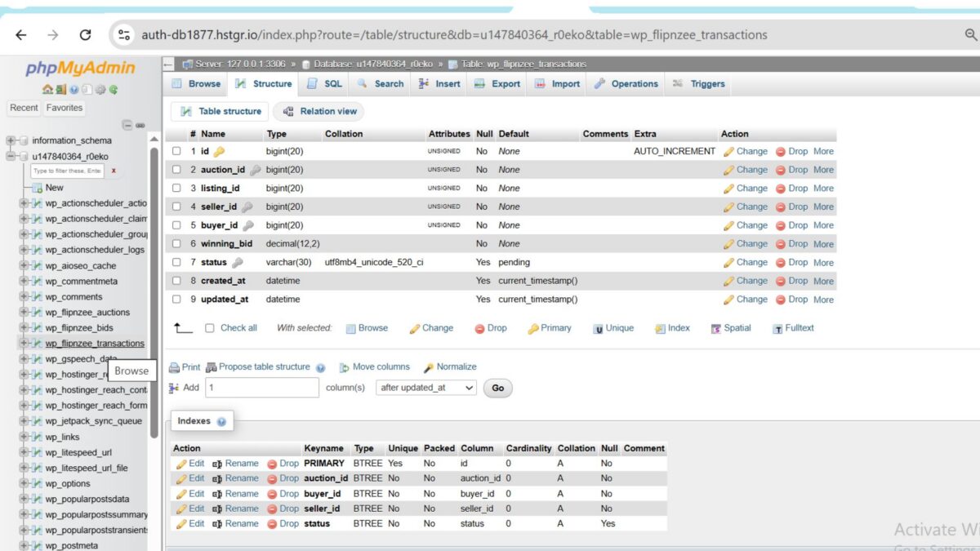Collapse the u147840364_r0eko database node
The image size is (980, 551).
click(11, 156)
